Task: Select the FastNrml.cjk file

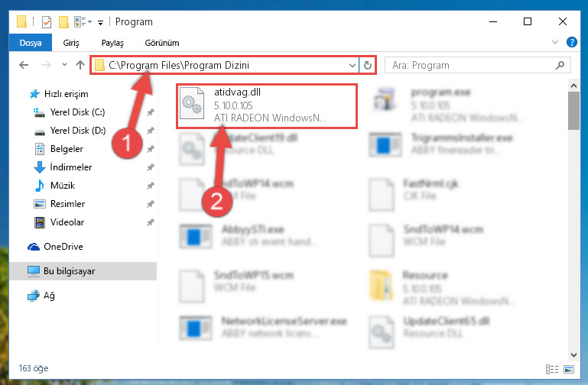Action: (x=414, y=194)
